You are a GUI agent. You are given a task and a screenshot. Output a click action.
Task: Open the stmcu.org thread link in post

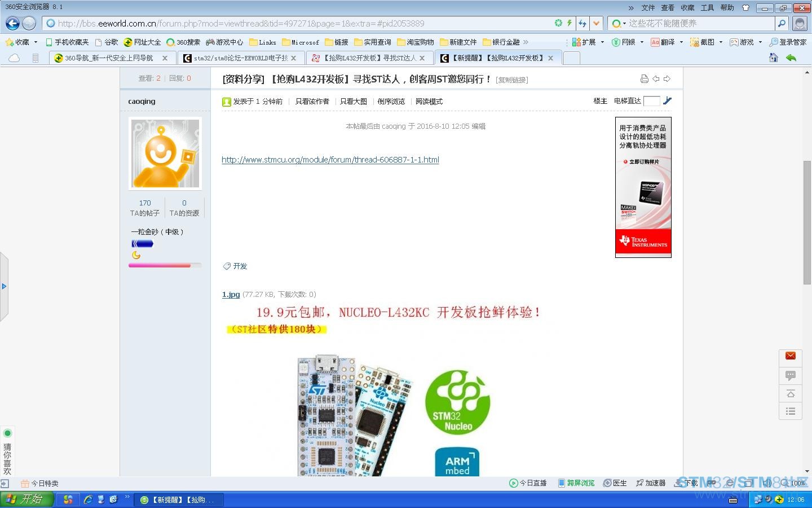(330, 160)
